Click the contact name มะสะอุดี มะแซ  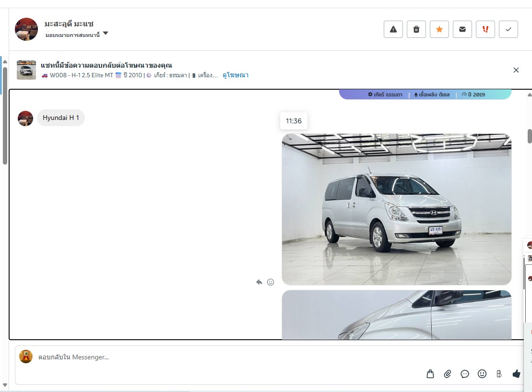click(69, 24)
